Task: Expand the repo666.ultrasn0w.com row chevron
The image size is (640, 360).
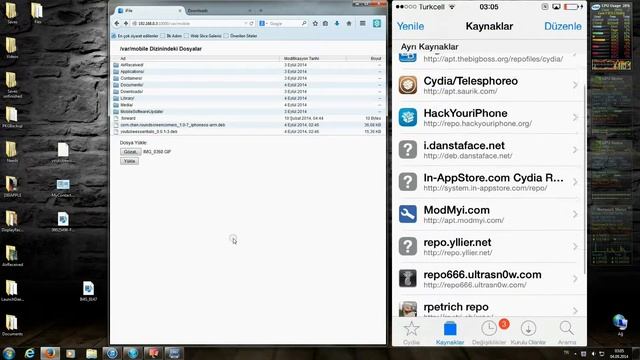Action: pyautogui.click(x=575, y=278)
